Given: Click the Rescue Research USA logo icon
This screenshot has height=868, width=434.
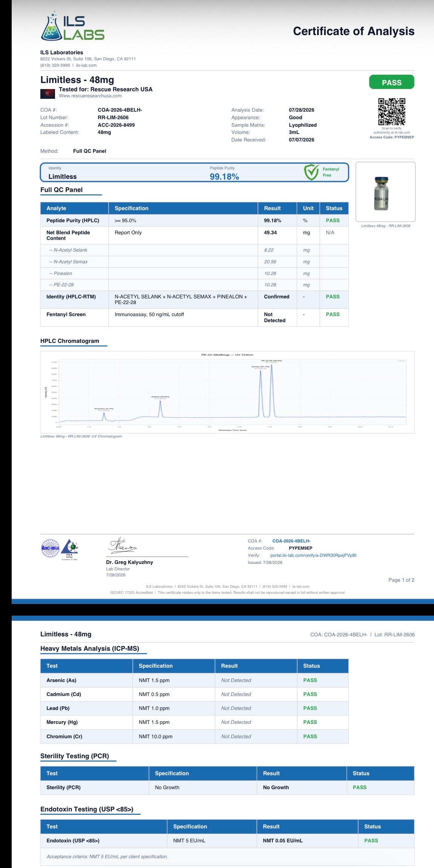Looking at the screenshot, I should (48, 93).
